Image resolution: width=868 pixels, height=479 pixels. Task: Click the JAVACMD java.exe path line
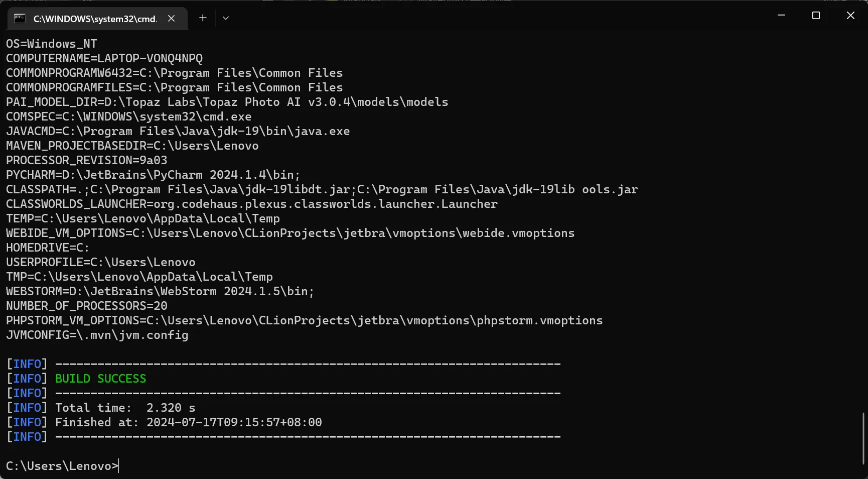178,131
